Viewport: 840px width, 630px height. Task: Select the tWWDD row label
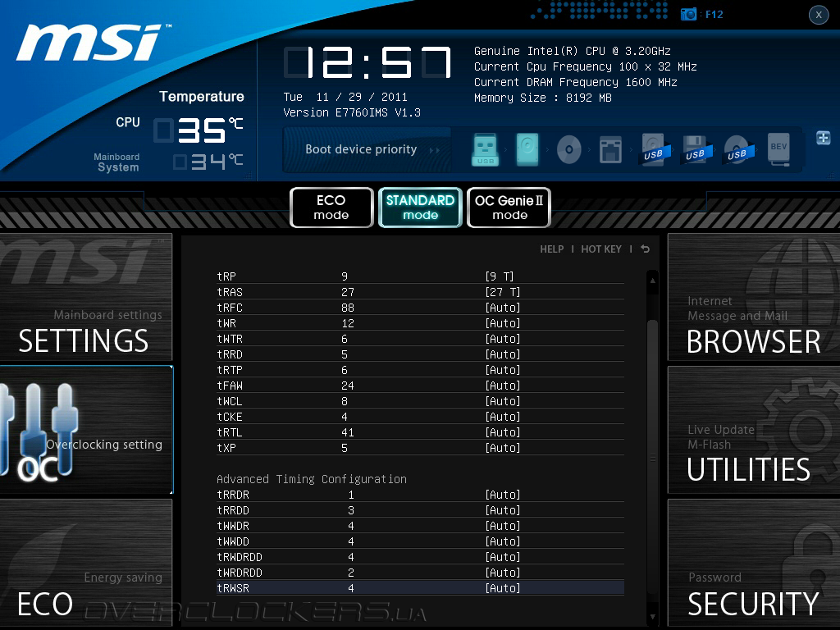[233, 541]
